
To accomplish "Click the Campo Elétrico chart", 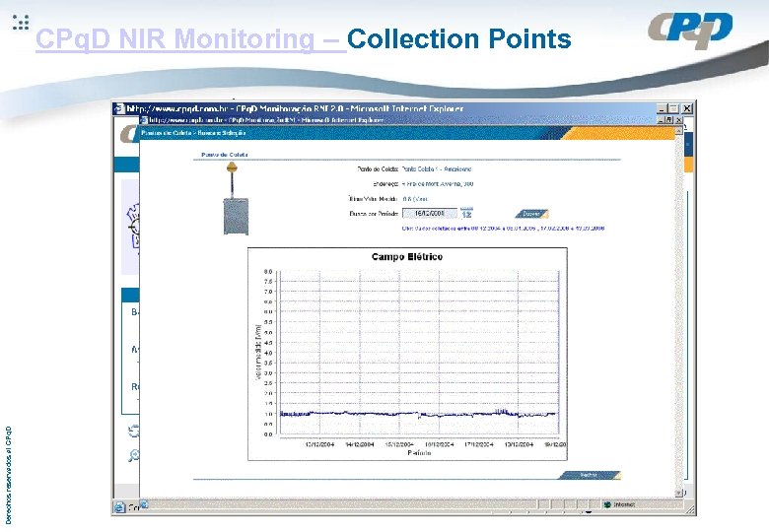I will coord(407,355).
